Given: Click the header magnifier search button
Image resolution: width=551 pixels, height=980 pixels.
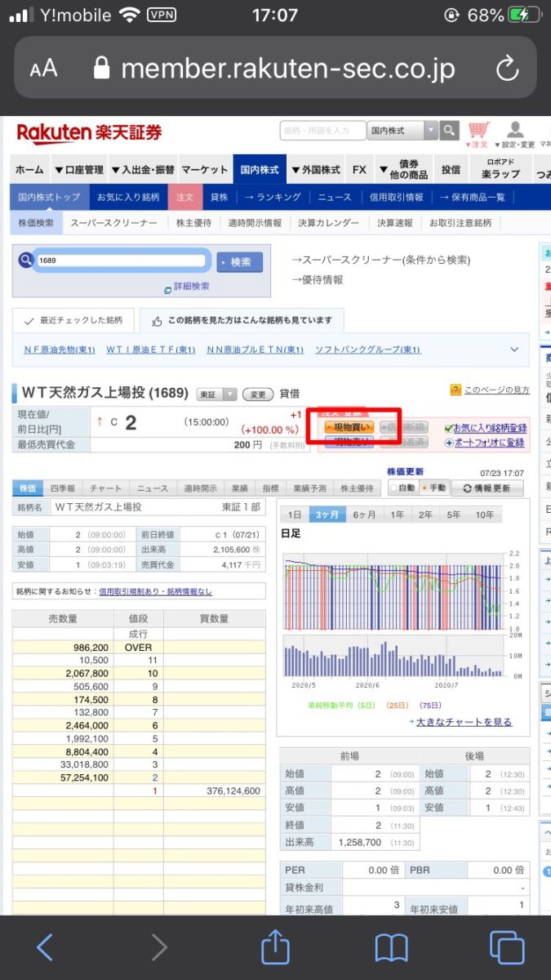Looking at the screenshot, I should 450,131.
